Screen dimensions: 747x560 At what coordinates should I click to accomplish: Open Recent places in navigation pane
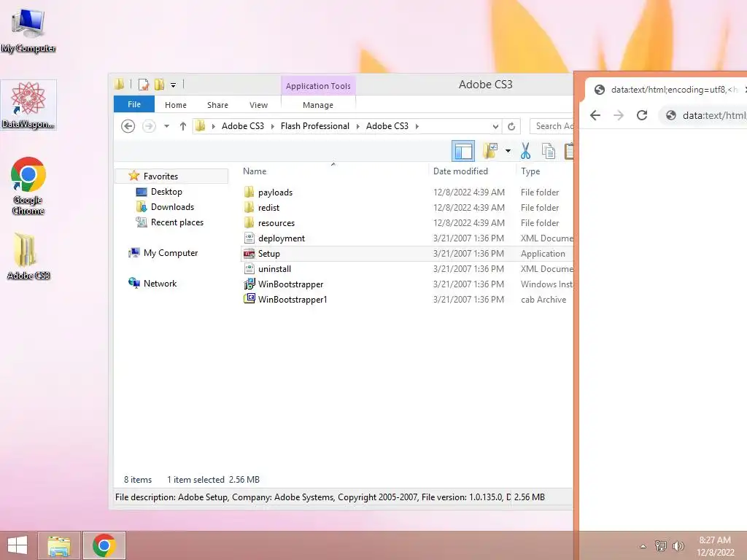point(177,222)
